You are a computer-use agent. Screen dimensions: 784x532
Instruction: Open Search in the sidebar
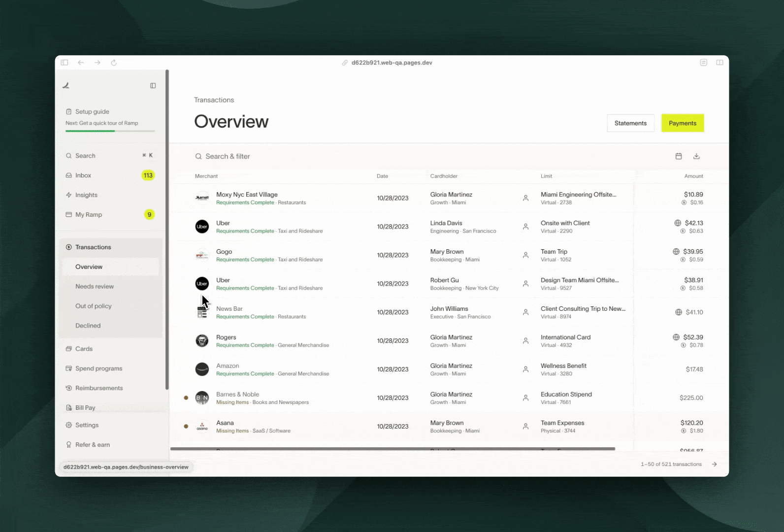pos(110,156)
